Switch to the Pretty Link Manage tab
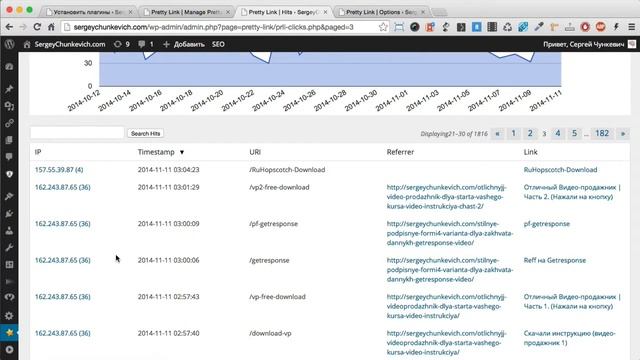Image resolution: width=640 pixels, height=360 pixels. pyautogui.click(x=187, y=12)
